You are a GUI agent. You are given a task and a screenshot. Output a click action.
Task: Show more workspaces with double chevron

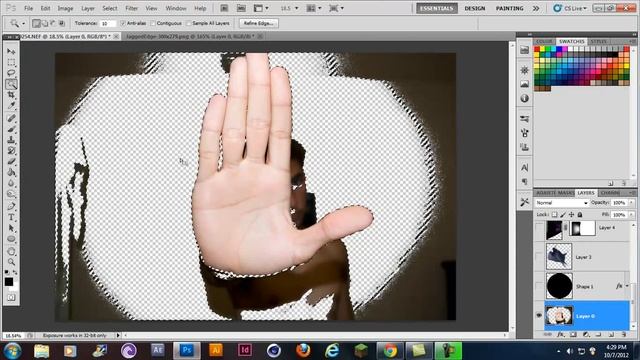point(536,8)
